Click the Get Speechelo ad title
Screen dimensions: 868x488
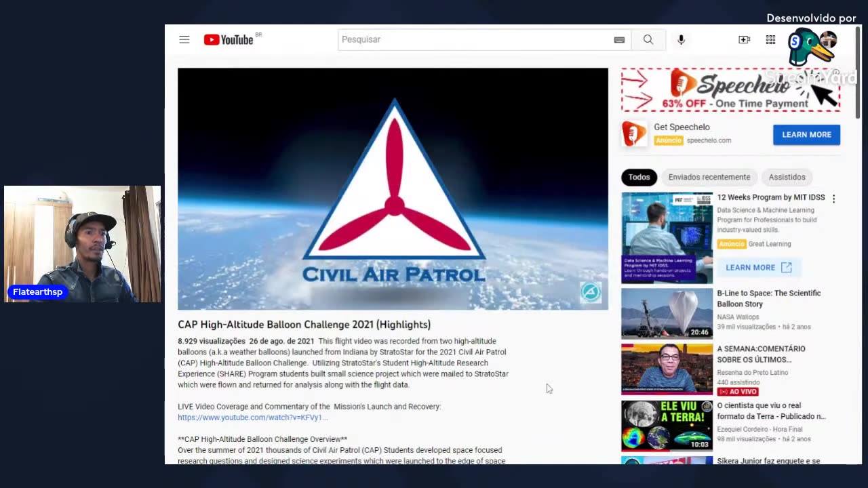(682, 127)
